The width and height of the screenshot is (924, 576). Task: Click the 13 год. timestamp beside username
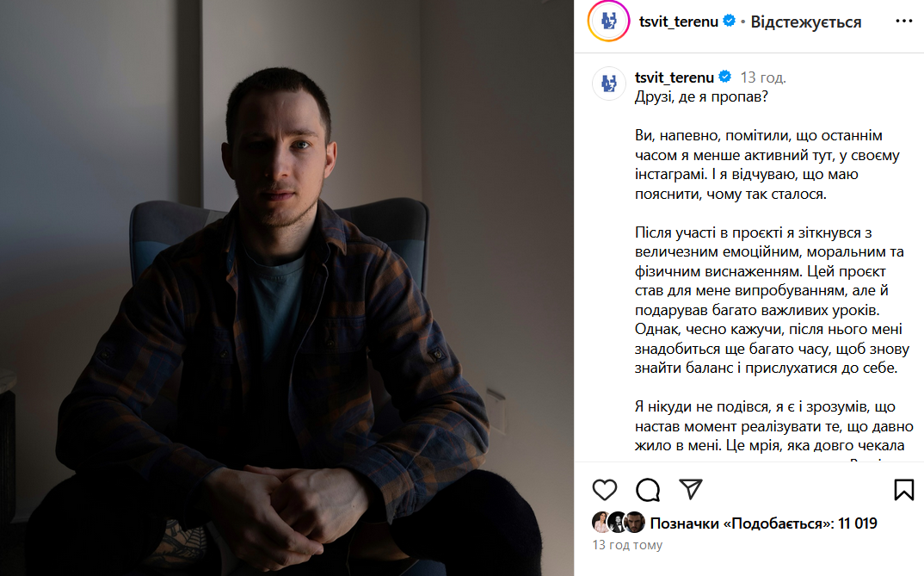click(763, 77)
